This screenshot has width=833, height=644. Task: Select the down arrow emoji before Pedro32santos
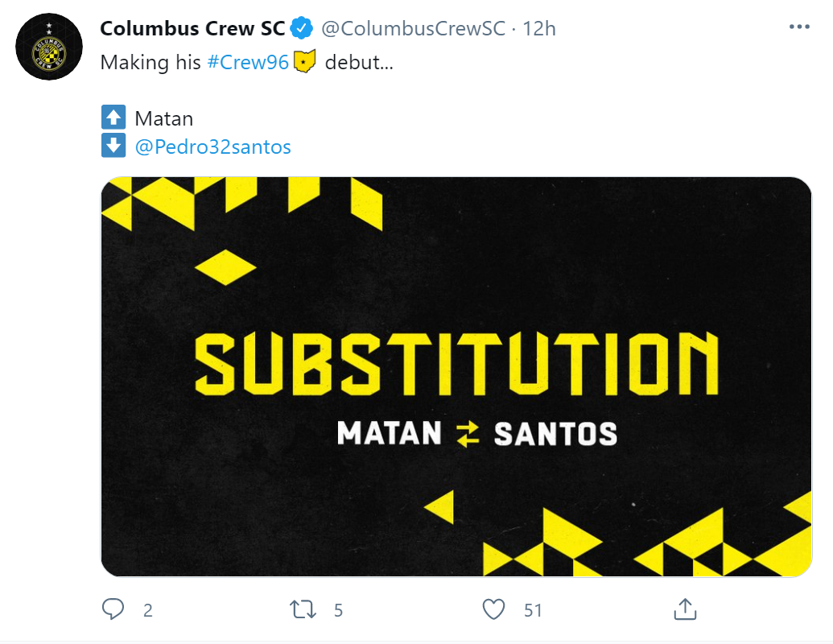point(113,146)
